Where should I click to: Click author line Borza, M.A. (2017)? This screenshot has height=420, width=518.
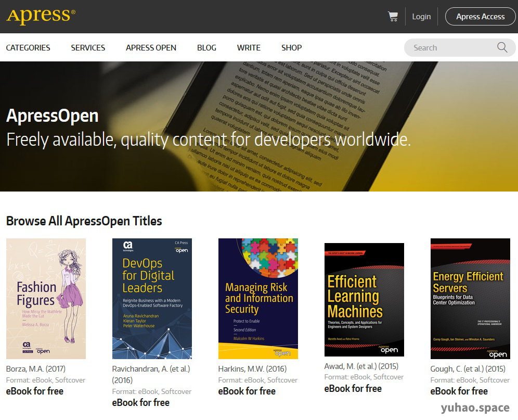(x=36, y=369)
